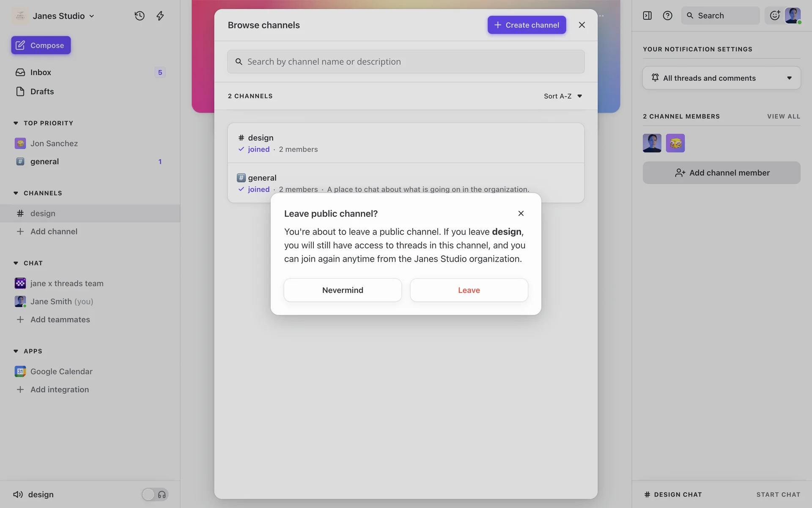Open Inbox in the sidebar

[41, 72]
